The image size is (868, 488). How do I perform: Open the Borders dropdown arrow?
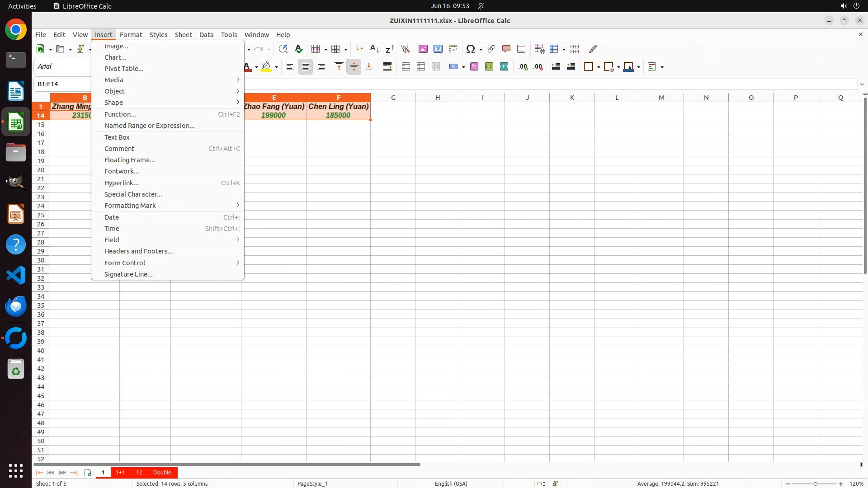click(x=599, y=67)
